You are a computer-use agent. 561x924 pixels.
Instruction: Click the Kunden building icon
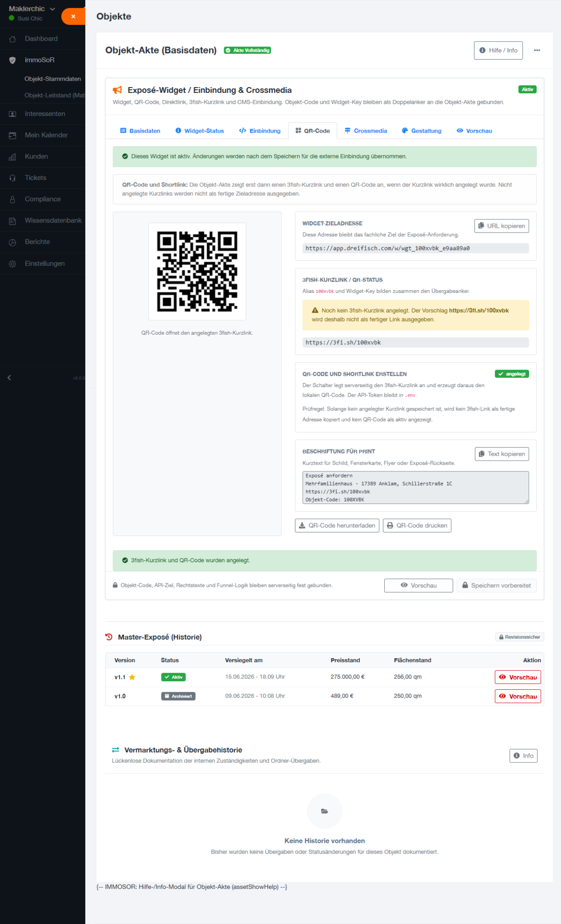coord(13,157)
